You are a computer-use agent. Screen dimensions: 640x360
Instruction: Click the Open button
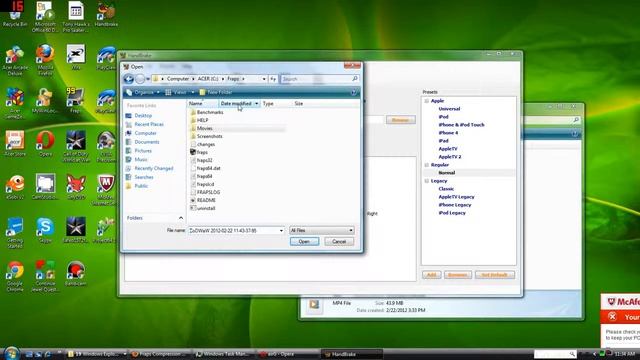304,242
